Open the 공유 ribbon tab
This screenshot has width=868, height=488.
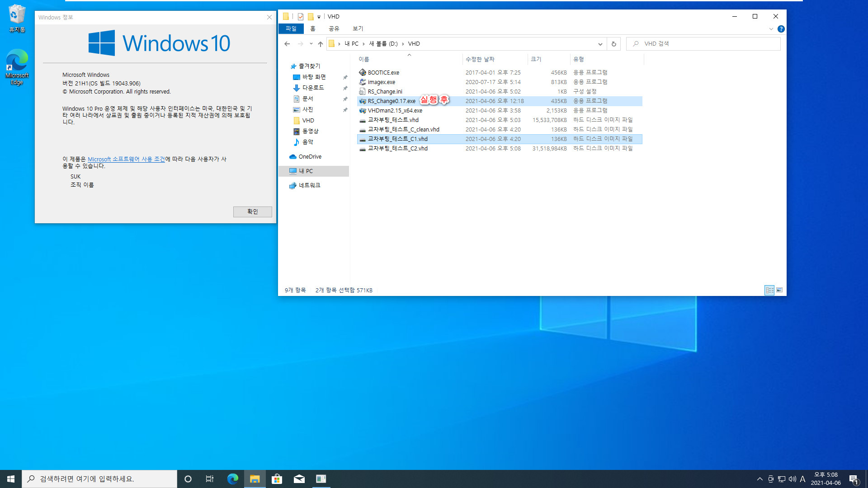(x=334, y=28)
